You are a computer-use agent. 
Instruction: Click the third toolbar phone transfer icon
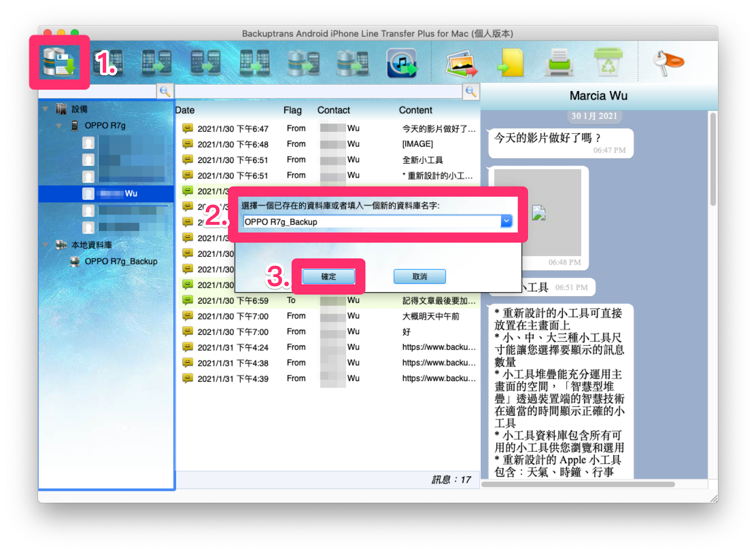(x=157, y=63)
